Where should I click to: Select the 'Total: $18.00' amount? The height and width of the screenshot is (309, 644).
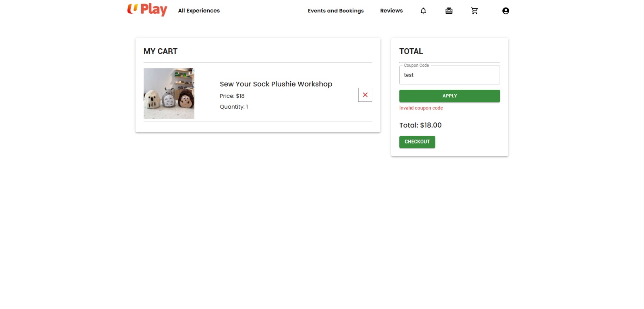[420, 125]
